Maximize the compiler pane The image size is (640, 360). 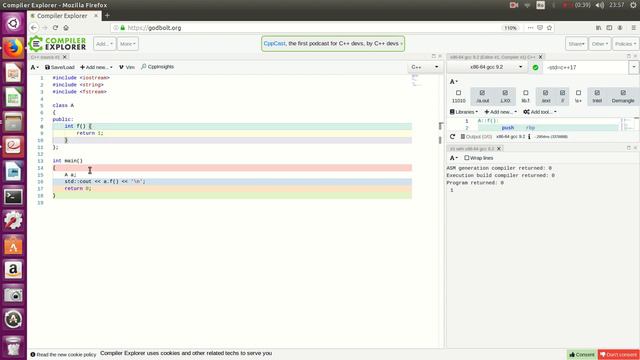629,56
